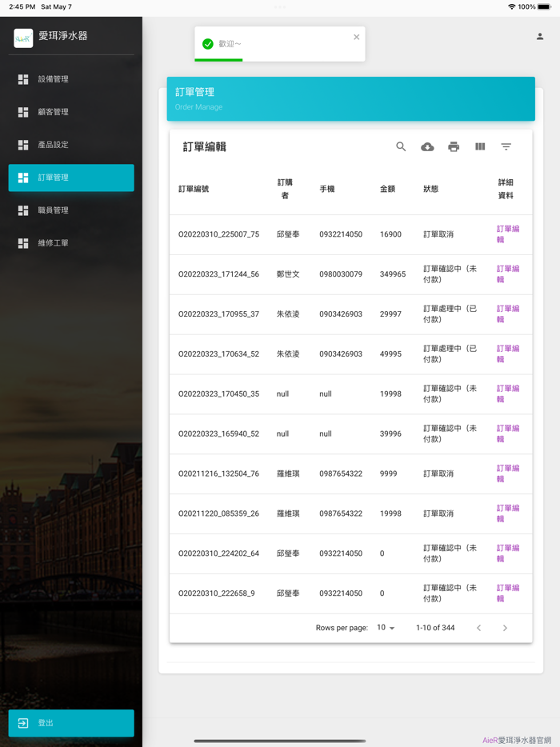Screen dimensions: 560x747
Task: Go to next page of orders
Action: (505, 628)
